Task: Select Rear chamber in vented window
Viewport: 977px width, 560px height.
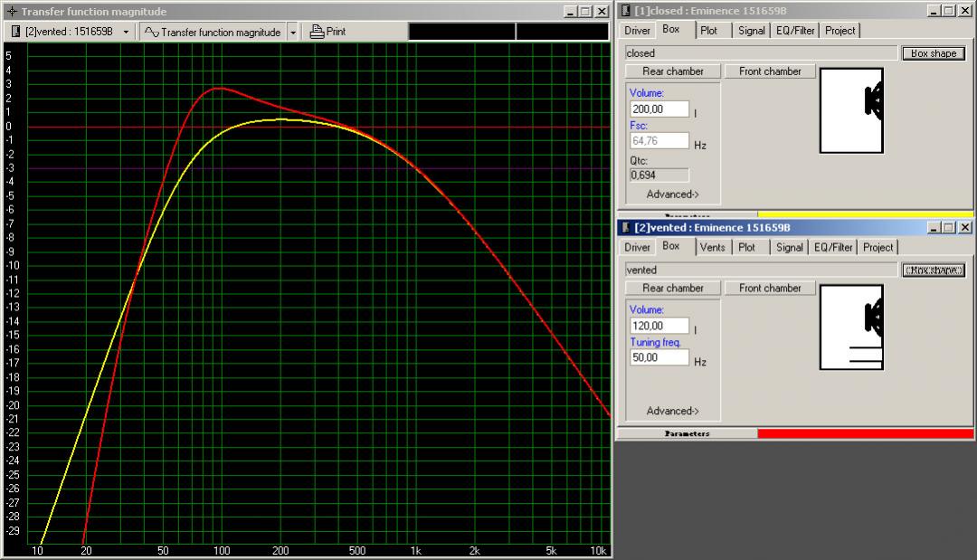Action: (x=673, y=289)
